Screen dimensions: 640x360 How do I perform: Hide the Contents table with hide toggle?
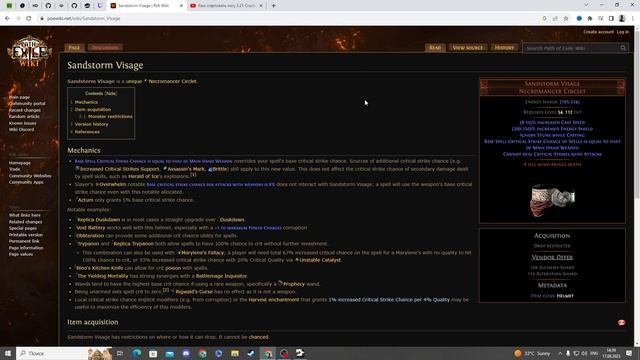(111, 93)
